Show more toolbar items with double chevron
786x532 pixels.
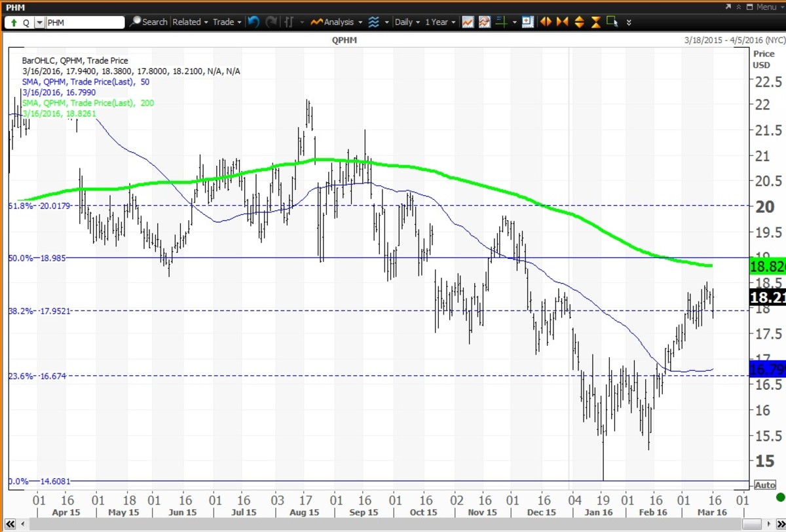(x=629, y=22)
